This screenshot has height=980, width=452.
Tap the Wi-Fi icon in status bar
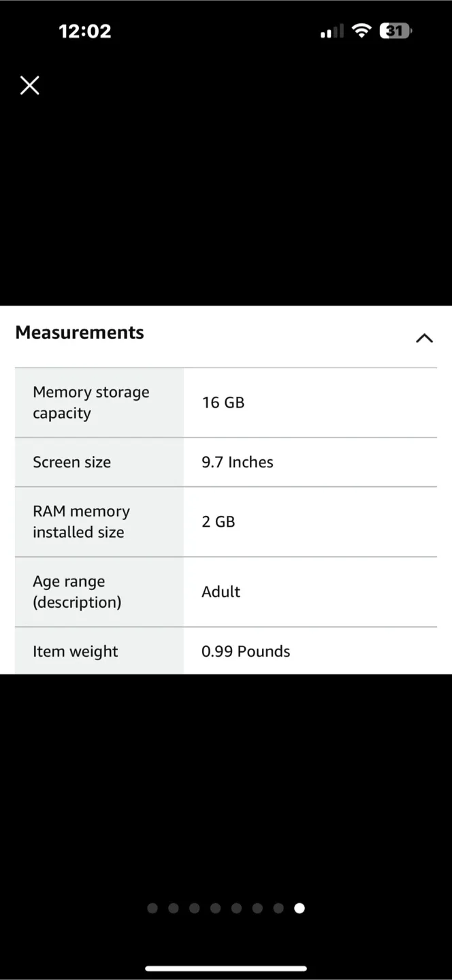[361, 30]
